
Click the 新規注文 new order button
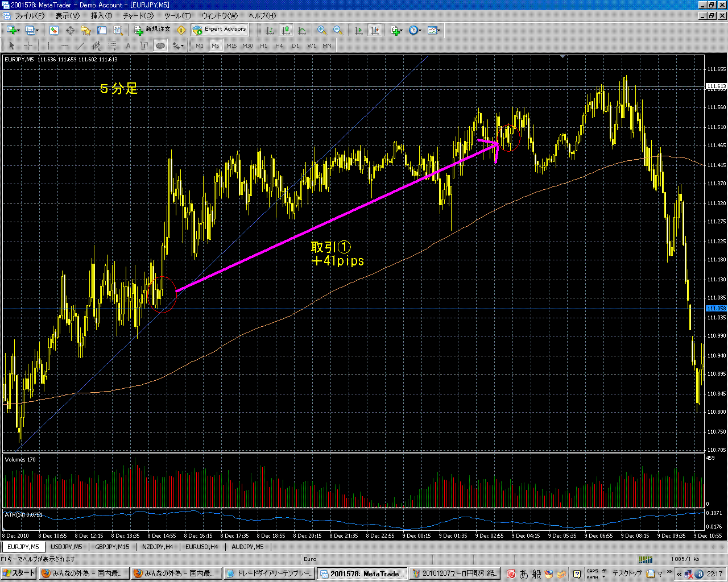(x=152, y=30)
